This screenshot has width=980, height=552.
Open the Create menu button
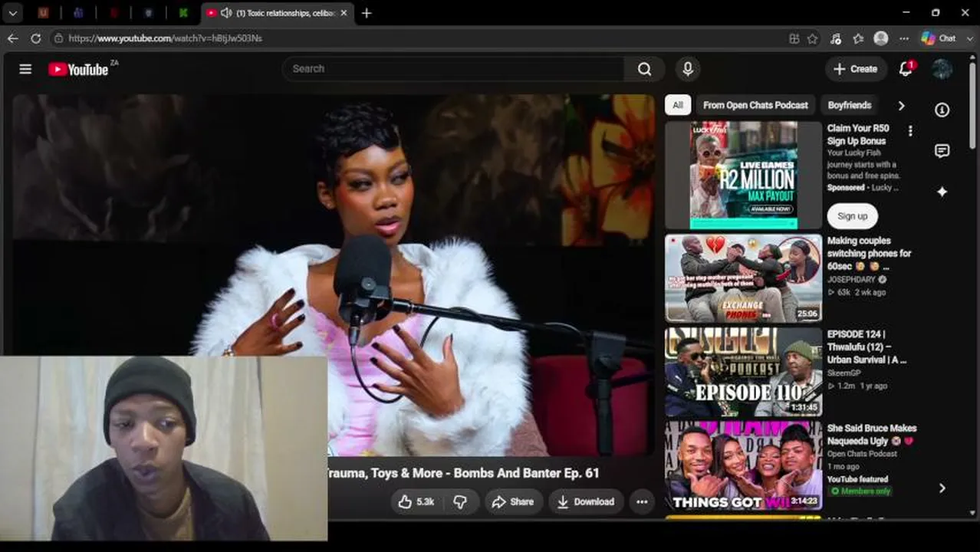click(856, 69)
